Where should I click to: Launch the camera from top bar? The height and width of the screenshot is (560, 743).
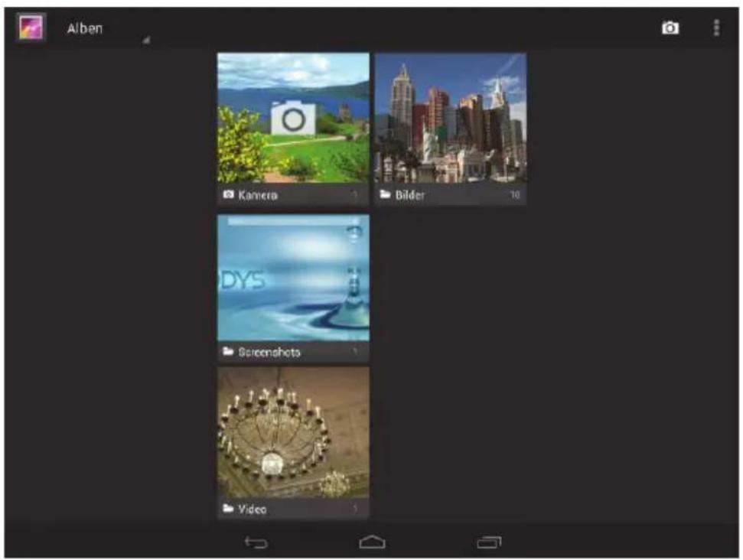click(x=670, y=28)
